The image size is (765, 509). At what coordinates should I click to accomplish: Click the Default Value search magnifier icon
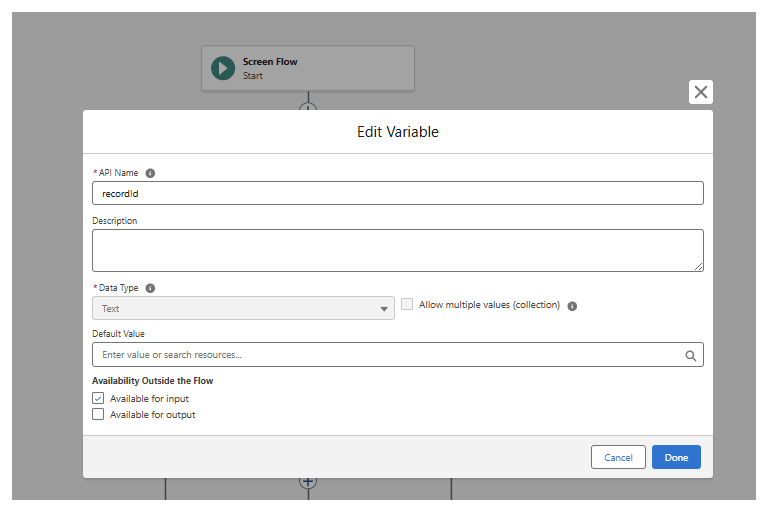(x=690, y=355)
